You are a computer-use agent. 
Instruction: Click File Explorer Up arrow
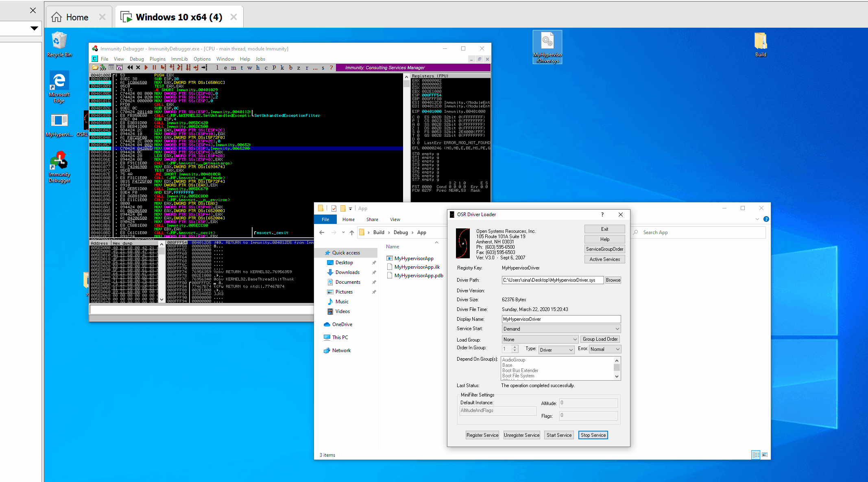[x=352, y=232]
